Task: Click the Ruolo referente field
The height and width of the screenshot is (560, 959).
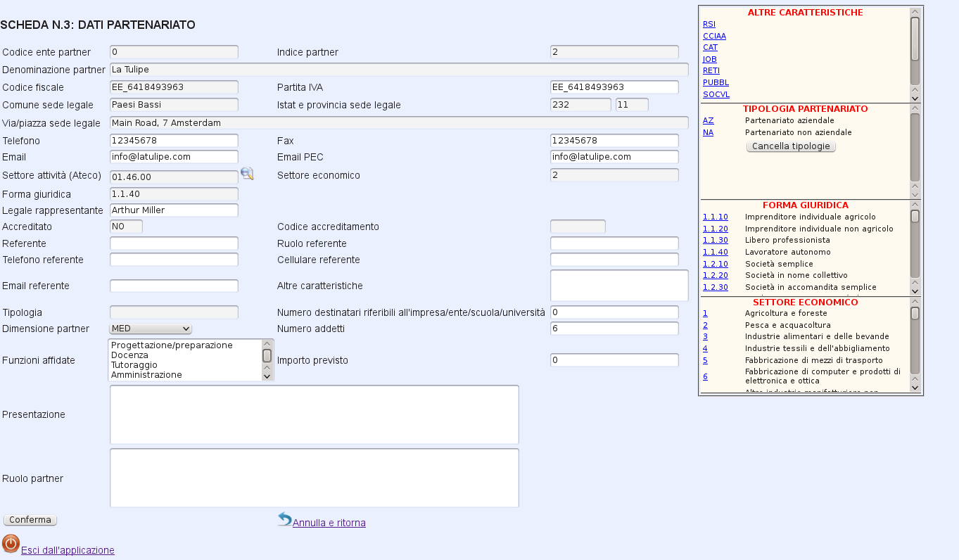Action: (x=614, y=243)
